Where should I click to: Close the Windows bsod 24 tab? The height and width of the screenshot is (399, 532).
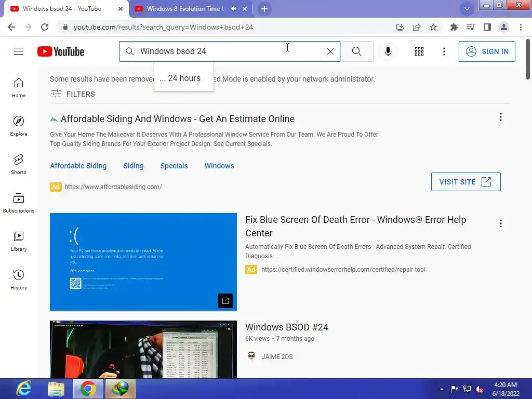[121, 9]
